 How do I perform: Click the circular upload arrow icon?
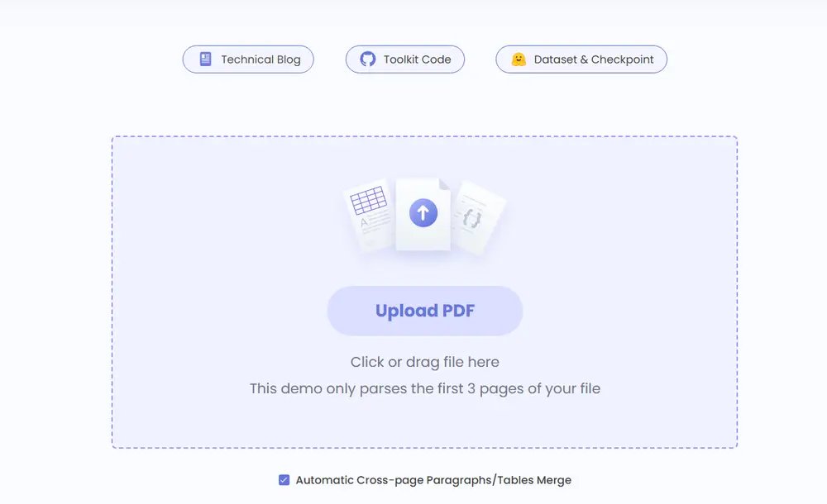(x=423, y=213)
